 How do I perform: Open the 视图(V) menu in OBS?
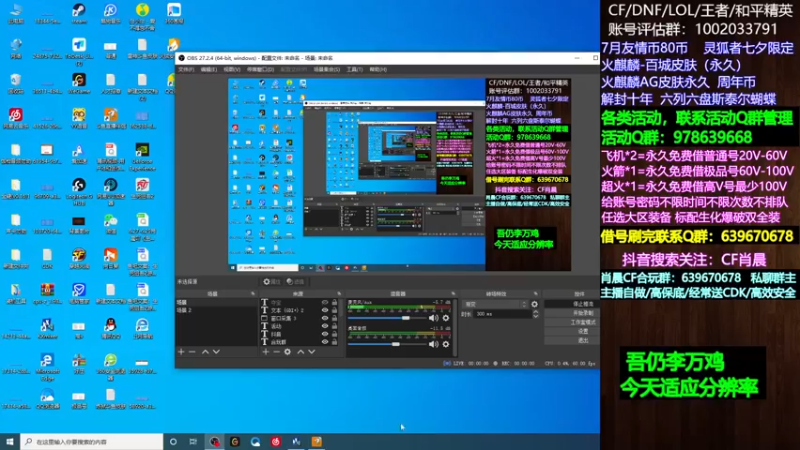[232, 69]
